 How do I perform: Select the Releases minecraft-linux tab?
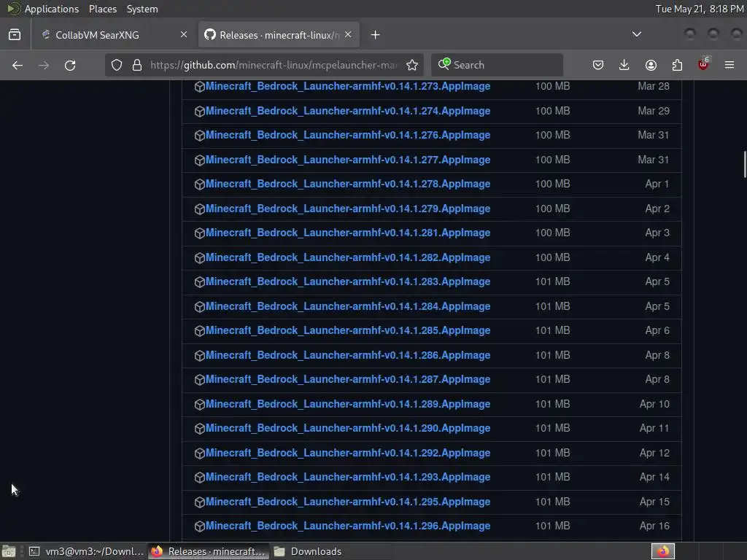[x=279, y=35]
